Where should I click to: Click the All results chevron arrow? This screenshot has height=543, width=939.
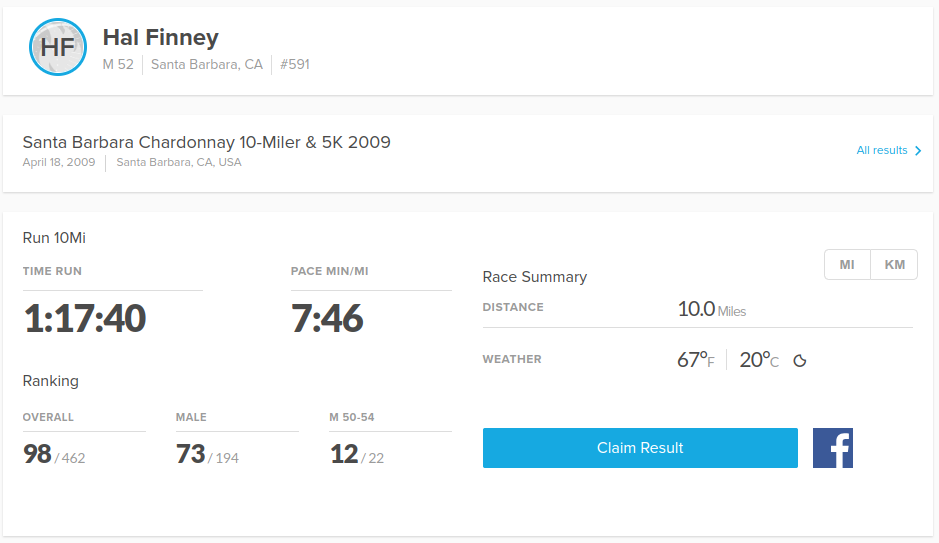[918, 151]
